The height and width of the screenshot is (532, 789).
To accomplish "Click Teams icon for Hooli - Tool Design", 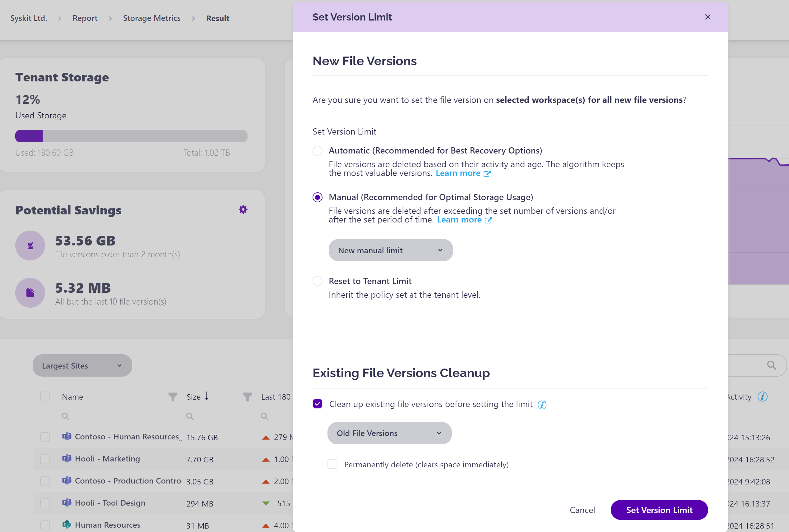I will pyautogui.click(x=67, y=502).
